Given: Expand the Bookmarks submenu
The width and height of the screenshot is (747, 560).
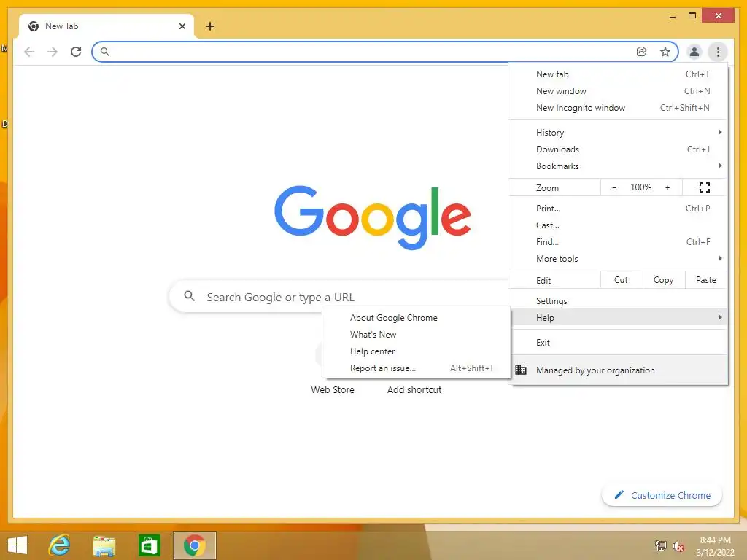Looking at the screenshot, I should pyautogui.click(x=618, y=166).
